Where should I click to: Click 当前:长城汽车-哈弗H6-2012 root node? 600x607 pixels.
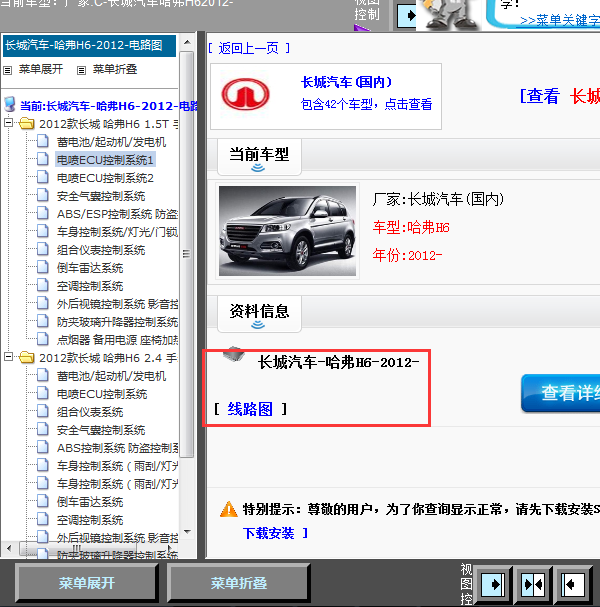(x=108, y=106)
